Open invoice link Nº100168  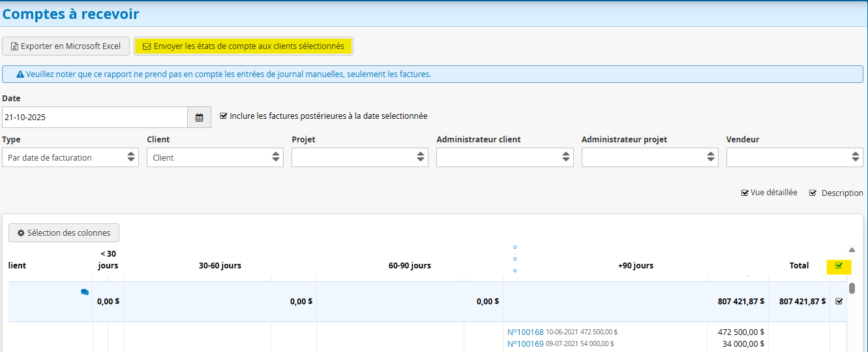click(525, 332)
